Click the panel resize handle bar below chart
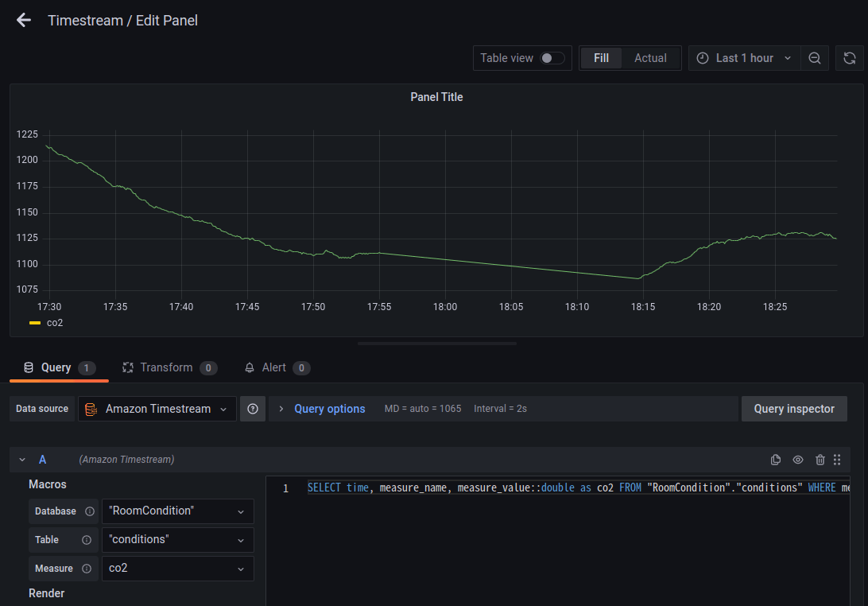The image size is (868, 606). (x=436, y=344)
